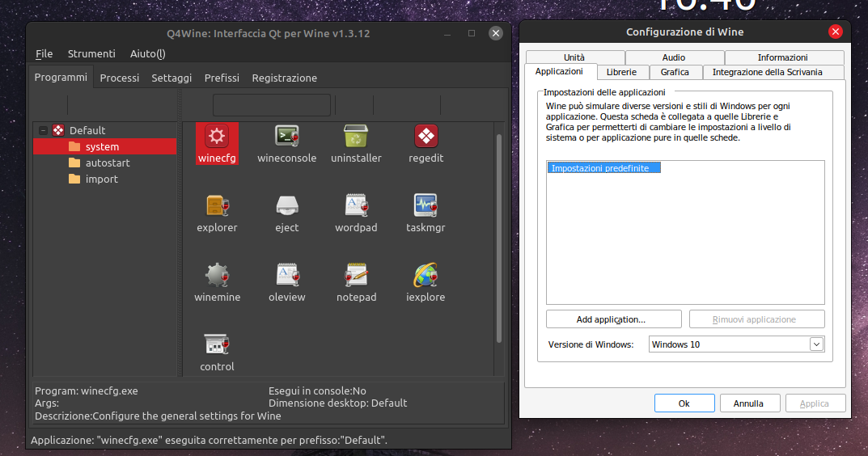The image size is (868, 456).
Task: Open the Audio tab in Wine config
Action: click(x=674, y=57)
